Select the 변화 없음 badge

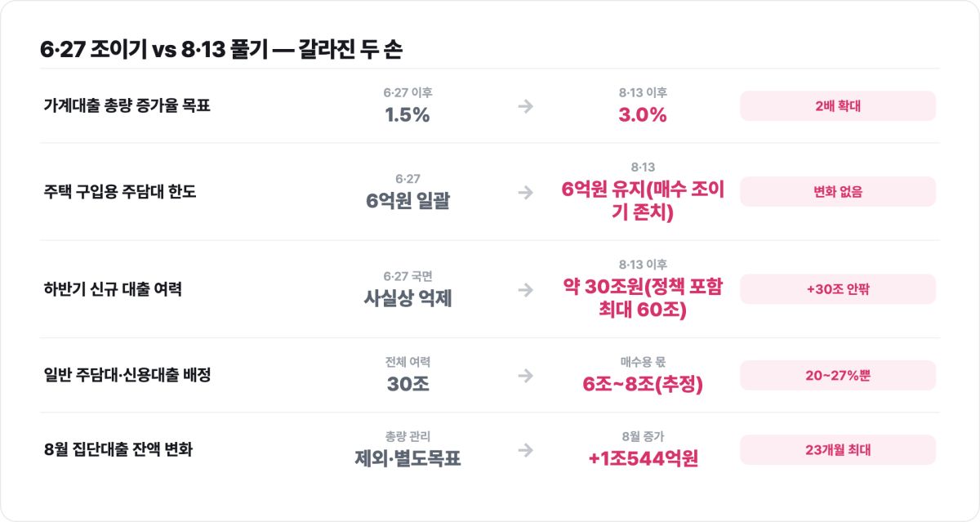[x=838, y=192]
